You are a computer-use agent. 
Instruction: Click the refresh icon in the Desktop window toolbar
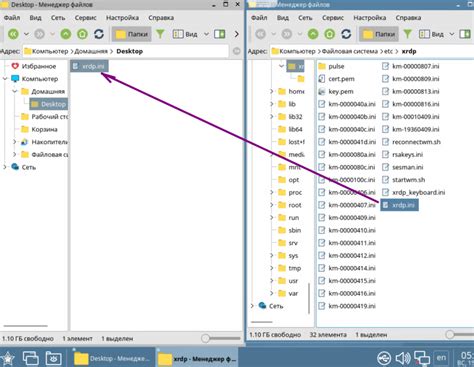[99, 34]
